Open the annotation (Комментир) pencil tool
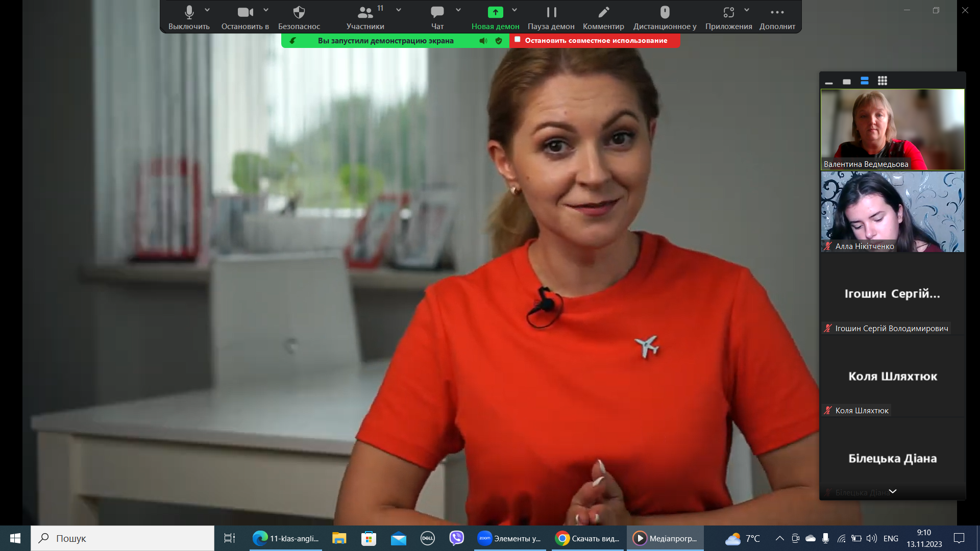The height and width of the screenshot is (551, 980). click(x=603, y=12)
